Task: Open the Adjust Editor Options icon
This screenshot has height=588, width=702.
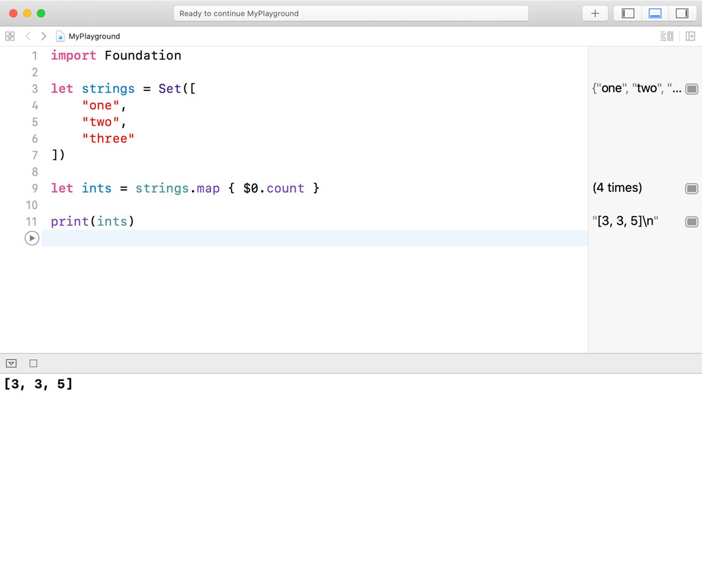Action: pos(666,36)
